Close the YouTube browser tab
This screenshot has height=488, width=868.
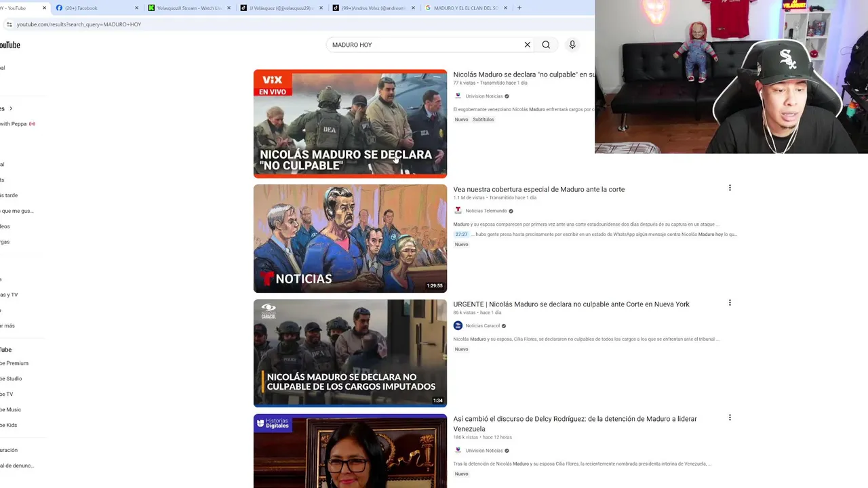[45, 8]
